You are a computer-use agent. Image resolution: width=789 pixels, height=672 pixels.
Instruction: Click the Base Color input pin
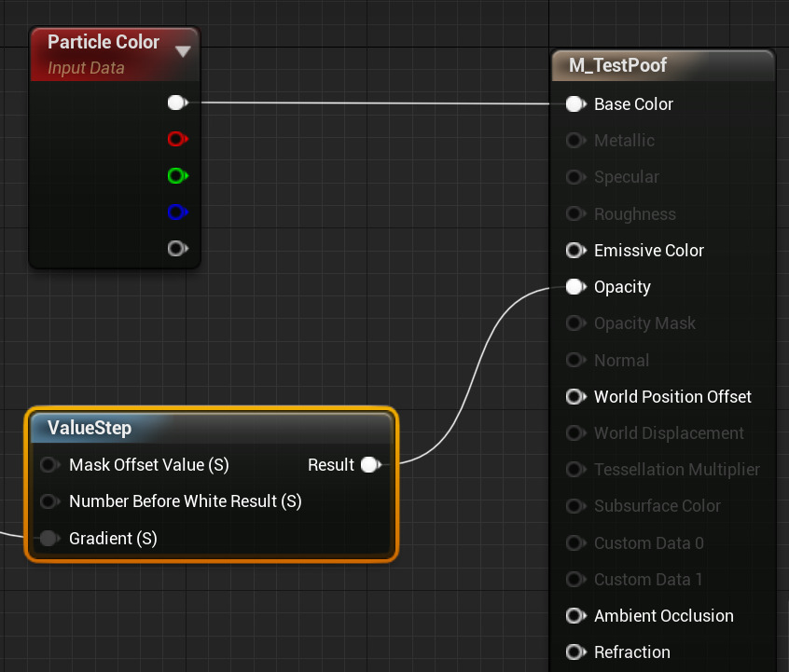pyautogui.click(x=574, y=104)
